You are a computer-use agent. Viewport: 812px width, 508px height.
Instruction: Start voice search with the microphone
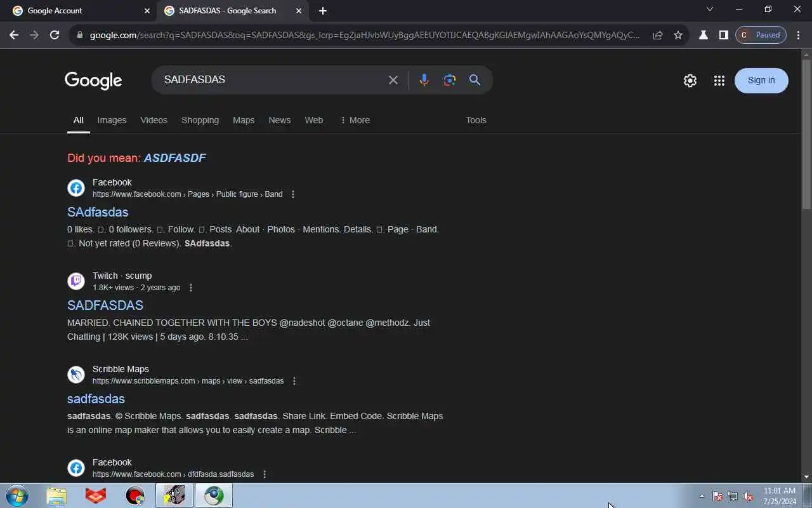(x=424, y=80)
